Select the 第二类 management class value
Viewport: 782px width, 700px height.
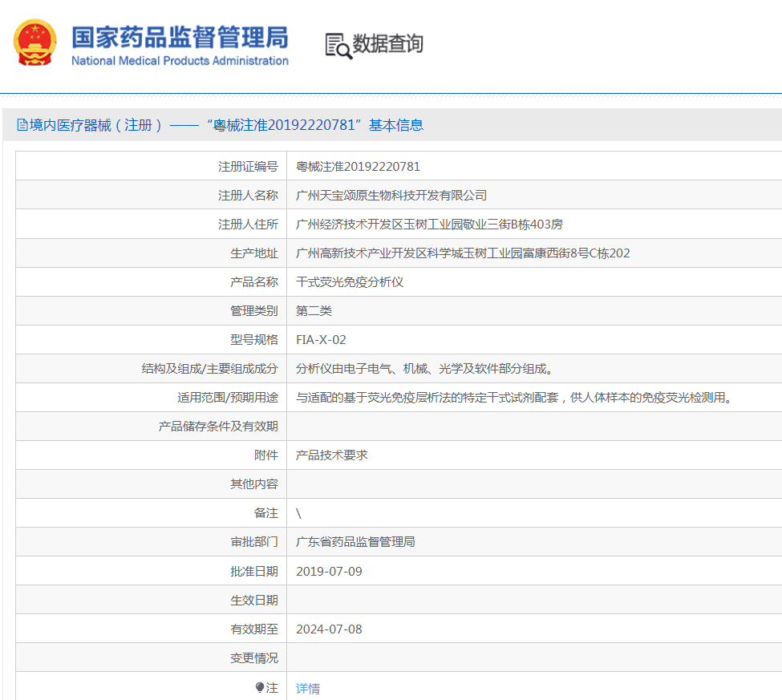[x=314, y=311]
